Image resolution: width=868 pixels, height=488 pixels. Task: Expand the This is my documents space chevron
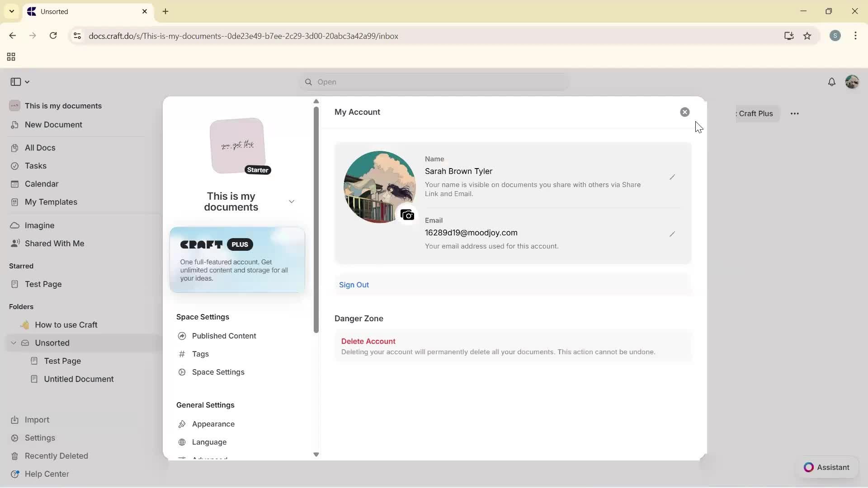click(x=292, y=201)
